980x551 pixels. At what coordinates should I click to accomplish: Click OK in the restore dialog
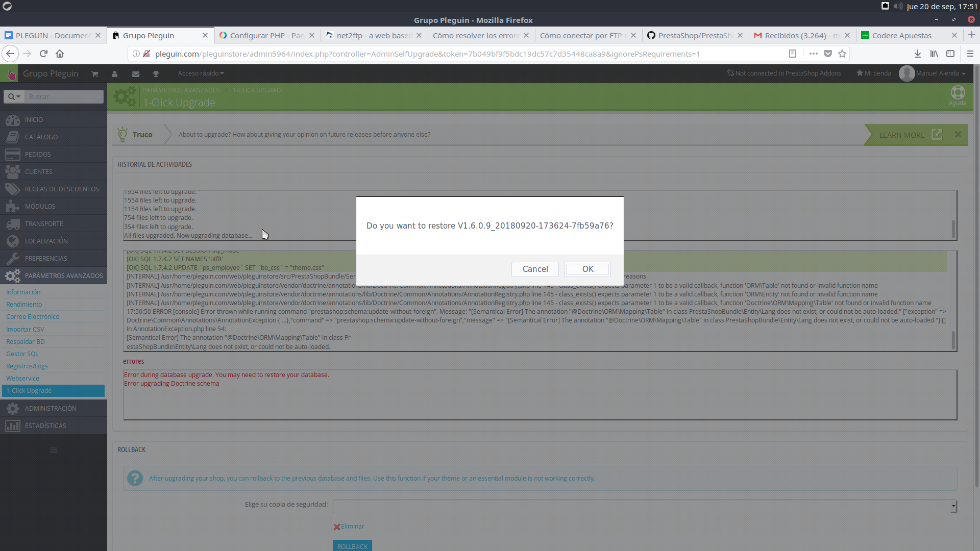coord(587,269)
